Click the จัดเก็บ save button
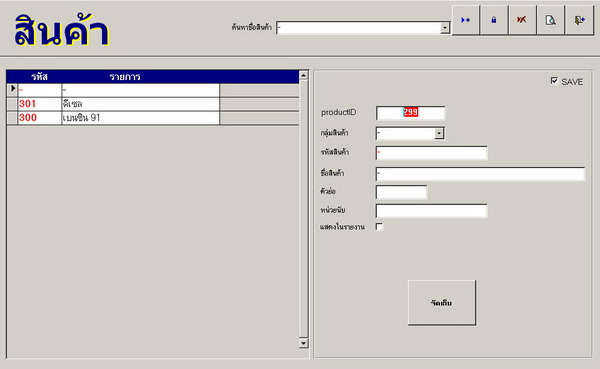The height and width of the screenshot is (369, 600). tap(442, 303)
